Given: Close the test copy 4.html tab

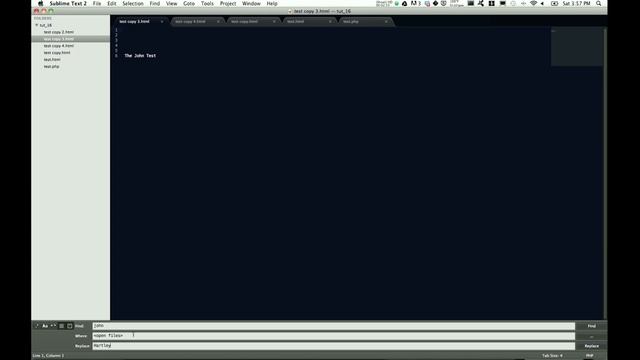Looking at the screenshot, I should point(218,21).
